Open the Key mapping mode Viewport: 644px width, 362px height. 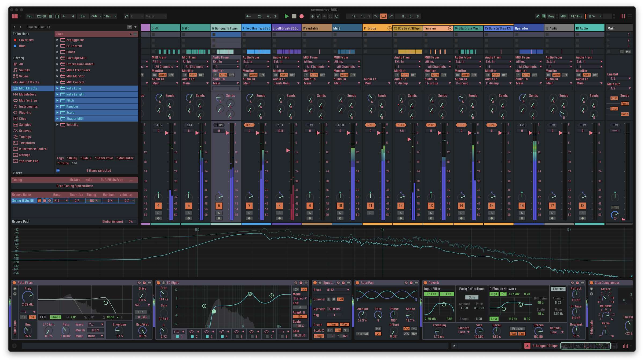[551, 16]
